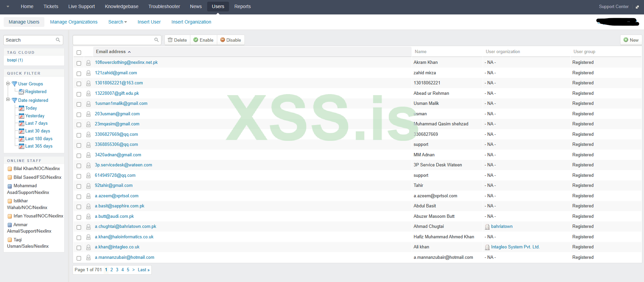This screenshot has height=282, width=644.
Task: Click the user icon beside 3420adnan@gmail.com
Action: tap(88, 155)
